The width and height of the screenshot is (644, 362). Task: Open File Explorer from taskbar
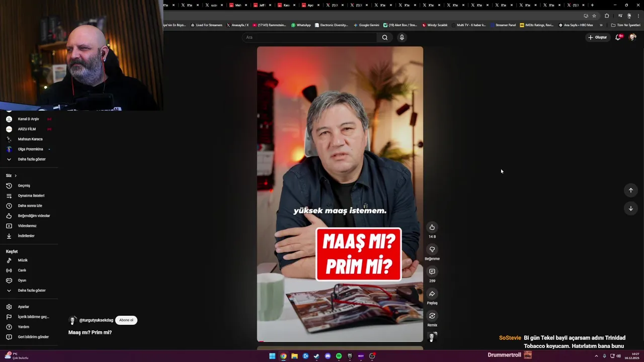[294, 356]
